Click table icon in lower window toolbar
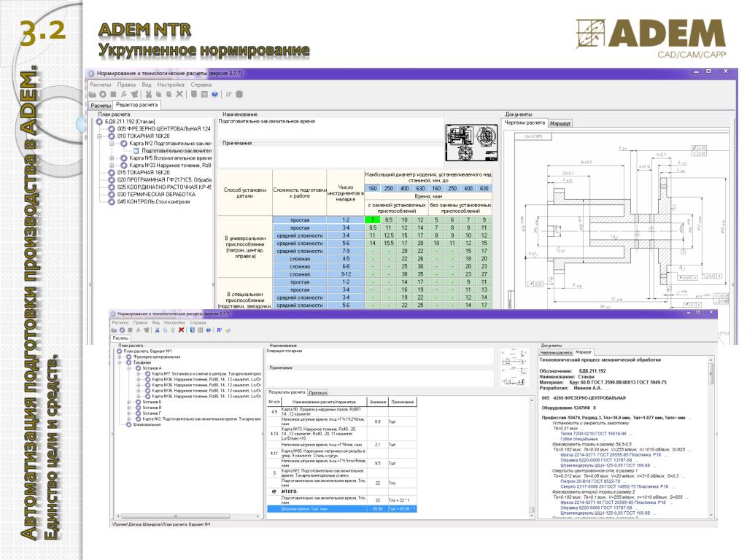 (x=200, y=330)
